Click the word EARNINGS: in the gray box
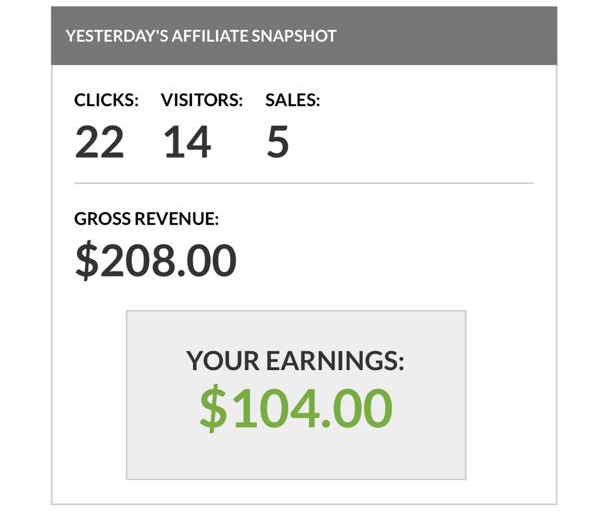 tap(337, 362)
